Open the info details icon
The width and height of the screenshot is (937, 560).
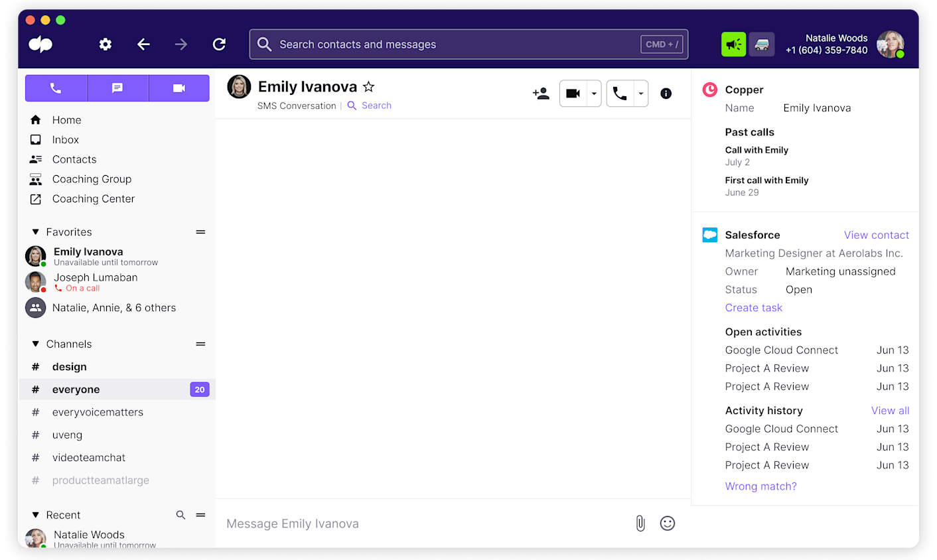pyautogui.click(x=666, y=94)
